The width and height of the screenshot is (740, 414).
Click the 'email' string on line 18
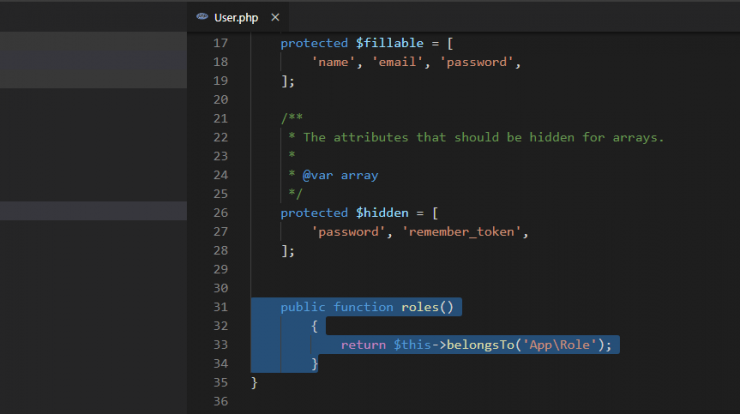click(397, 62)
